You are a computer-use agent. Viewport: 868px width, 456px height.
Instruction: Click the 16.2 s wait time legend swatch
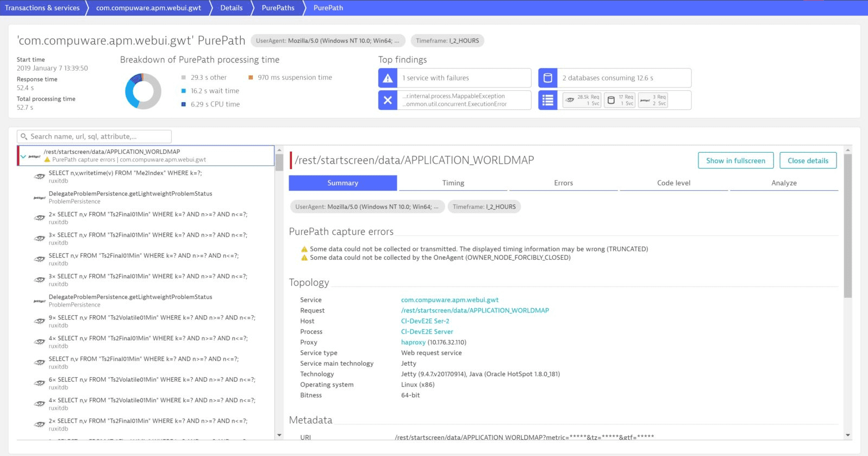coord(184,91)
